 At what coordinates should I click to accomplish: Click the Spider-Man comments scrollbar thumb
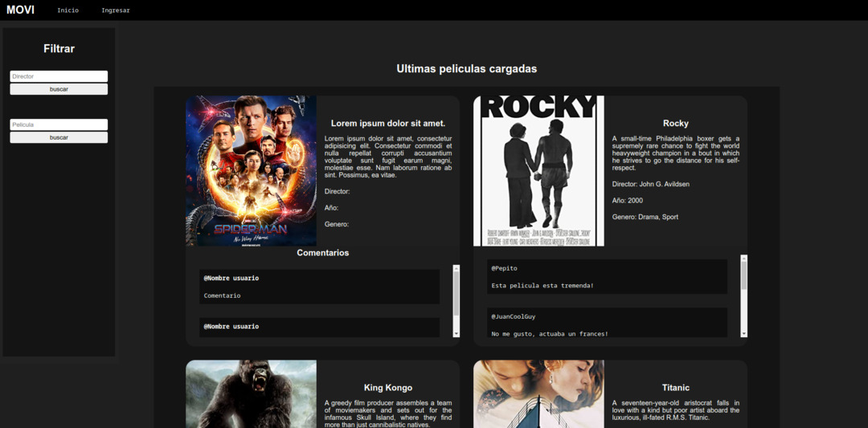[x=457, y=294]
